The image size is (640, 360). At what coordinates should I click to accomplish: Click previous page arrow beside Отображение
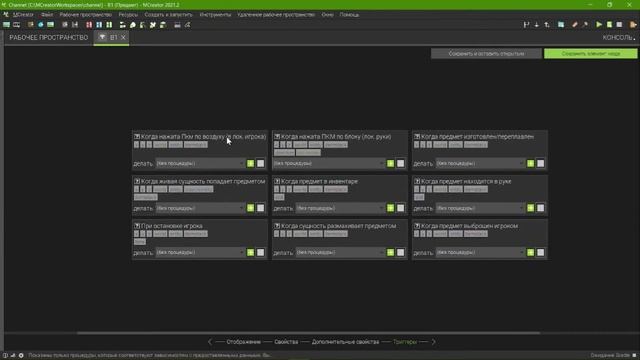tap(210, 342)
